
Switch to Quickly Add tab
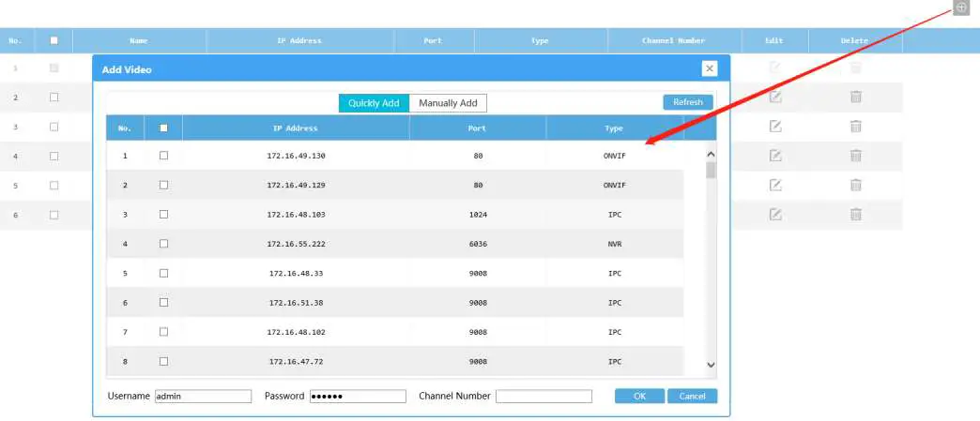[374, 103]
